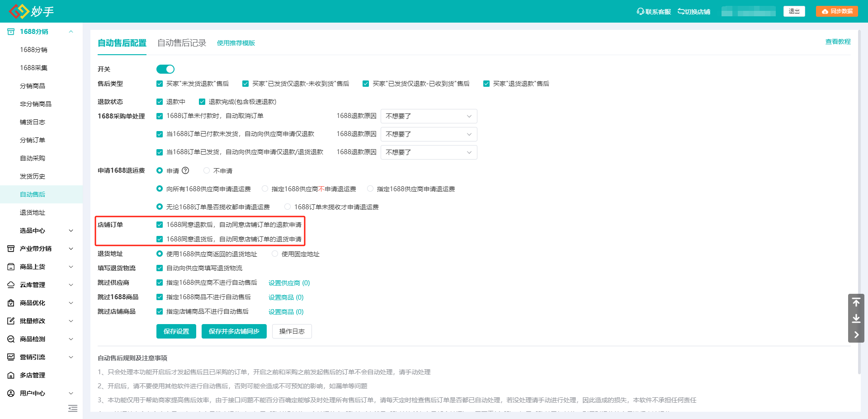Uncheck 指定1688供应商不进行自动售后 checkbox

[x=160, y=282]
